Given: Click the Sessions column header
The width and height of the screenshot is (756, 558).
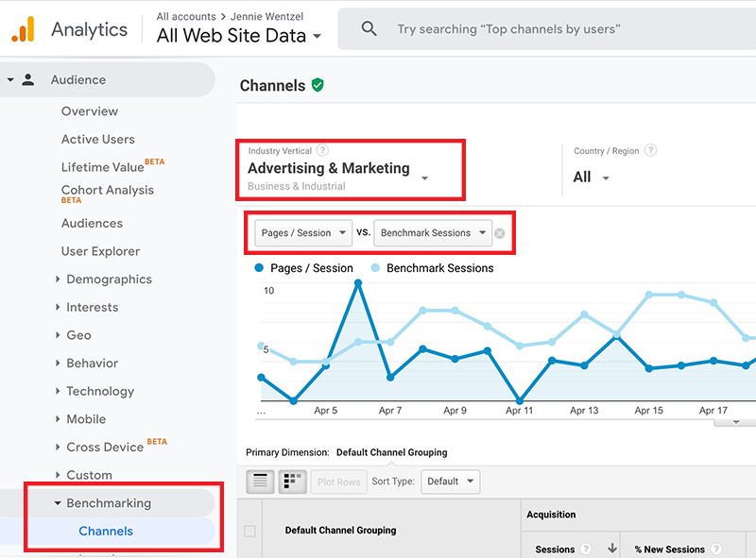Looking at the screenshot, I should pos(555,550).
